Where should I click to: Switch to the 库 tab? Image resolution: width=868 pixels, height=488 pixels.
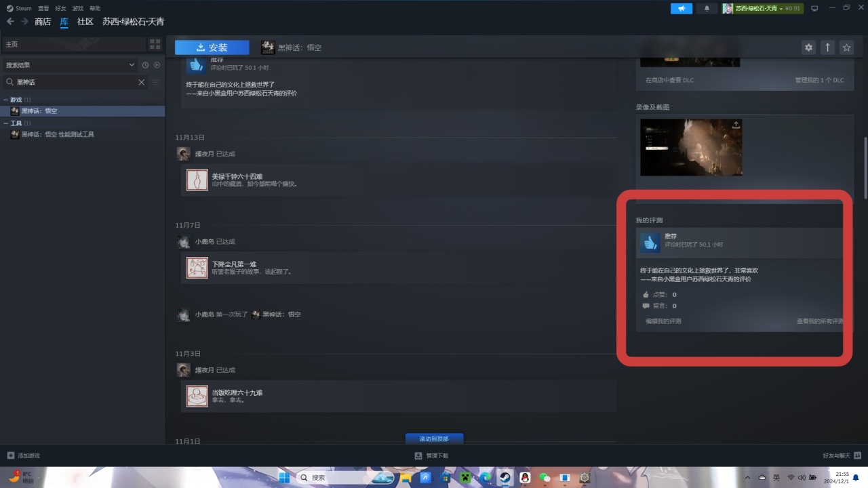(x=64, y=22)
